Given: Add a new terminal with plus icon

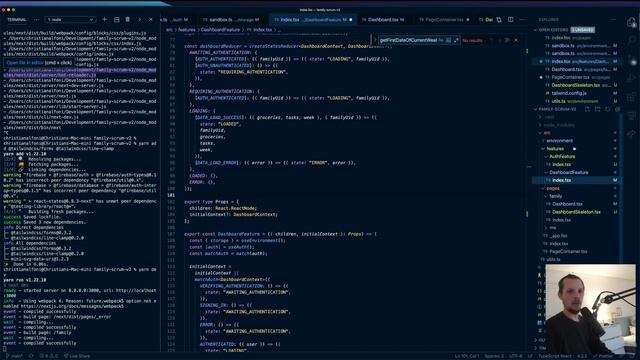Looking at the screenshot, I should click(x=104, y=19).
